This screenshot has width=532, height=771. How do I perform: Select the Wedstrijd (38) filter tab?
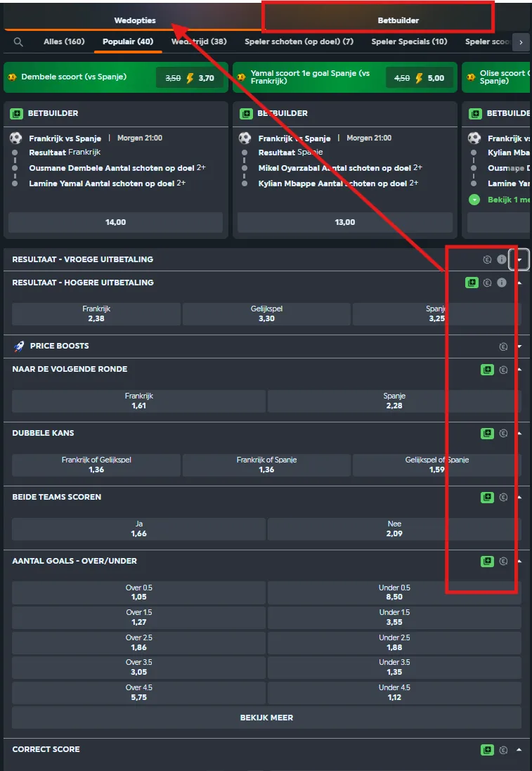[199, 41]
